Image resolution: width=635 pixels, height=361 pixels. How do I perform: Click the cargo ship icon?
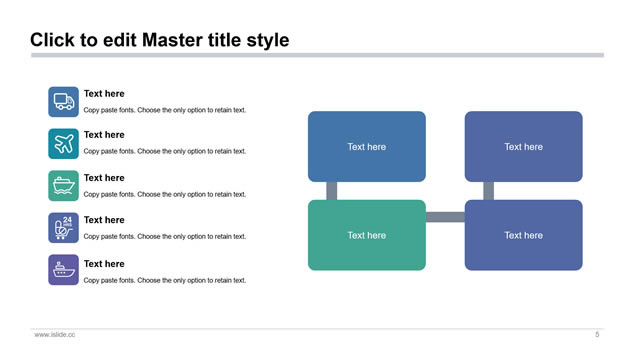[x=64, y=186]
